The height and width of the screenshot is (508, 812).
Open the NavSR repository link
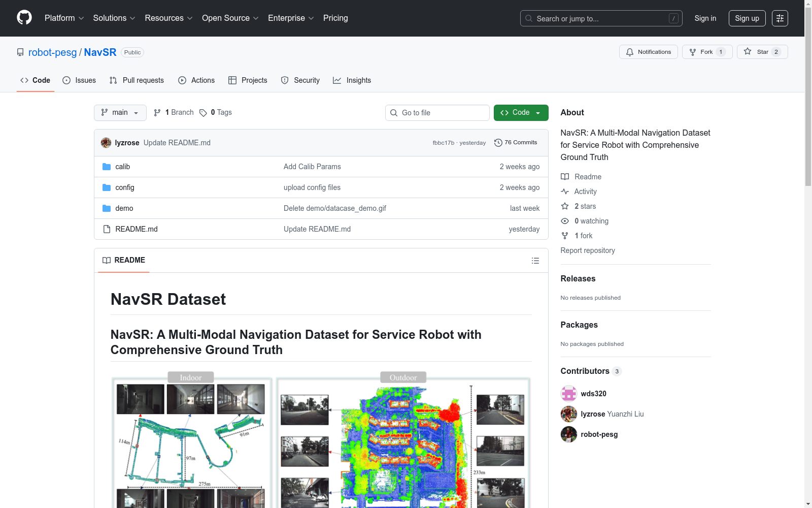(100, 52)
